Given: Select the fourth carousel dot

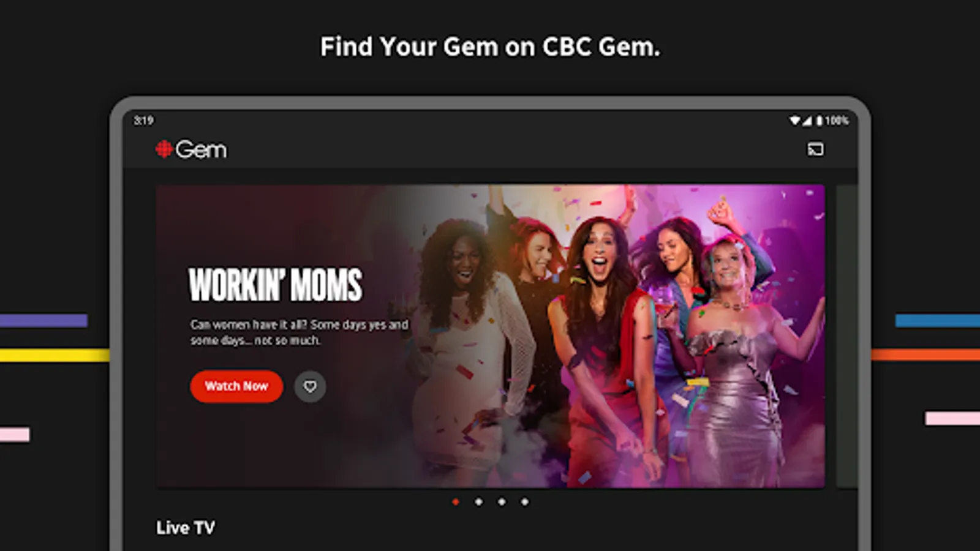Looking at the screenshot, I should [x=524, y=502].
